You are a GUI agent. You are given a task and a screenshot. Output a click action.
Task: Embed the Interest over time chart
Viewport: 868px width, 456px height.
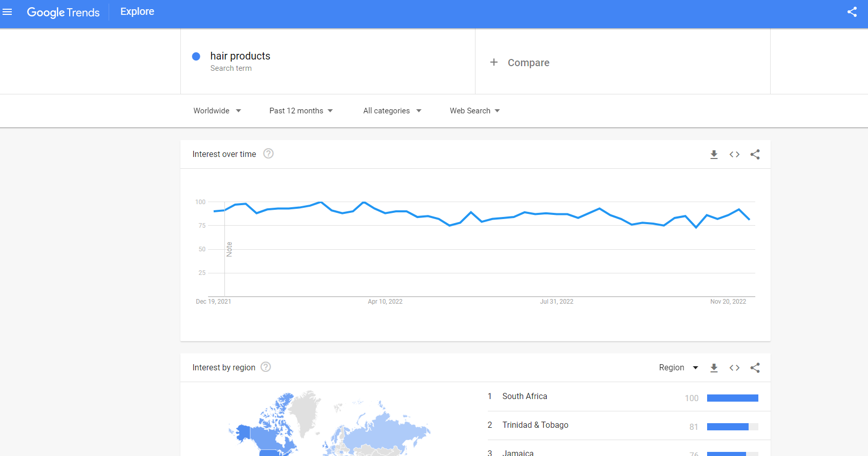734,154
